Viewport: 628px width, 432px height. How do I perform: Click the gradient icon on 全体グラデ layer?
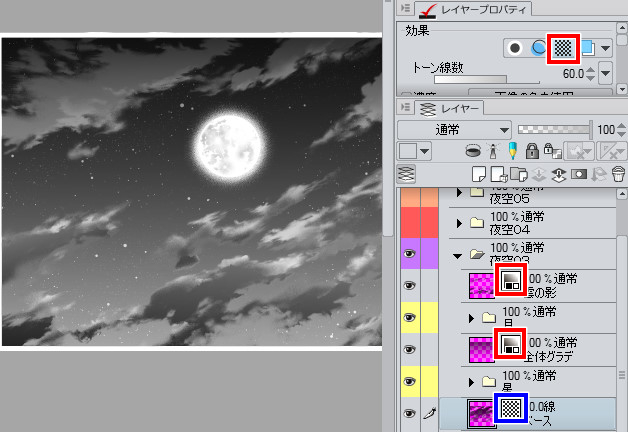(x=510, y=344)
